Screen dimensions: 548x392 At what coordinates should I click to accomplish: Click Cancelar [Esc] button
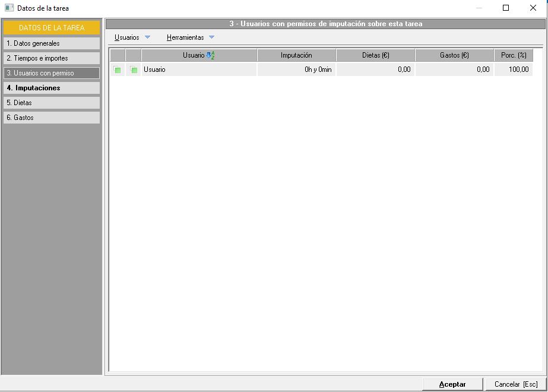click(x=515, y=384)
